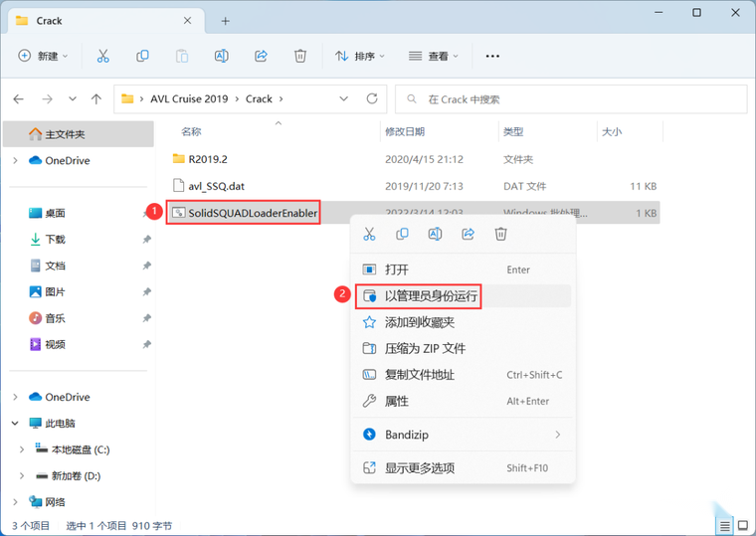Sort by 名称 column header
This screenshot has width=756, height=536.
[x=191, y=131]
